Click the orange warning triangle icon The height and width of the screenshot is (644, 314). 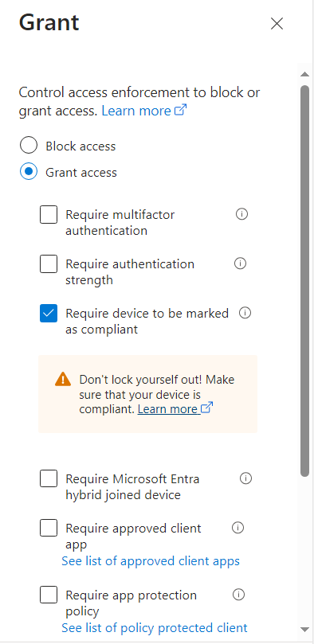63,379
